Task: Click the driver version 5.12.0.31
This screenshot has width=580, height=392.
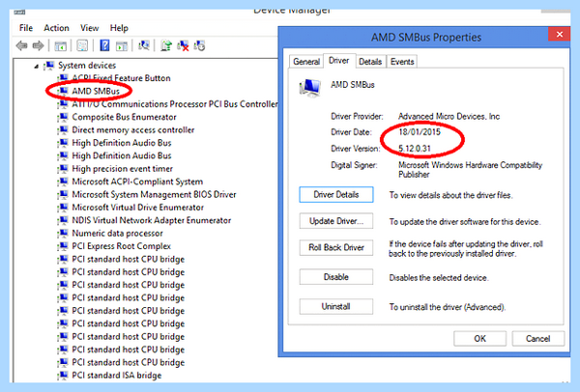Action: pyautogui.click(x=415, y=149)
